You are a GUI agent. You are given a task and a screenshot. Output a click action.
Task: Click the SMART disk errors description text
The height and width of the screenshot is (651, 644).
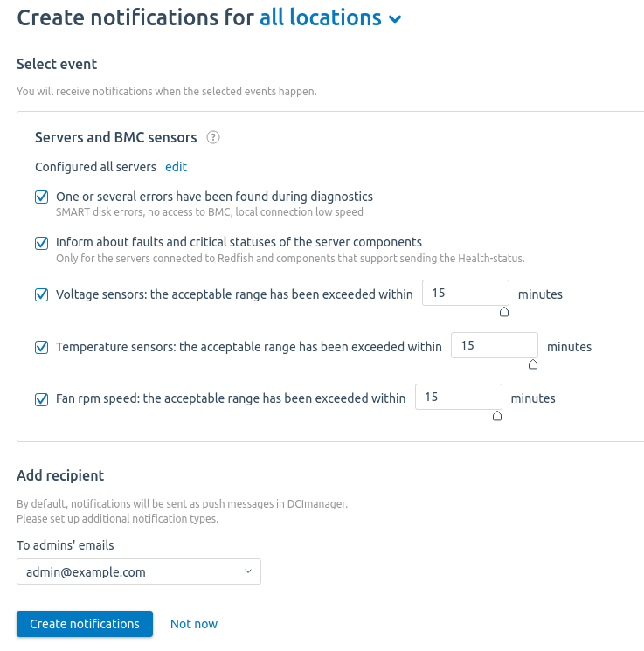(210, 212)
